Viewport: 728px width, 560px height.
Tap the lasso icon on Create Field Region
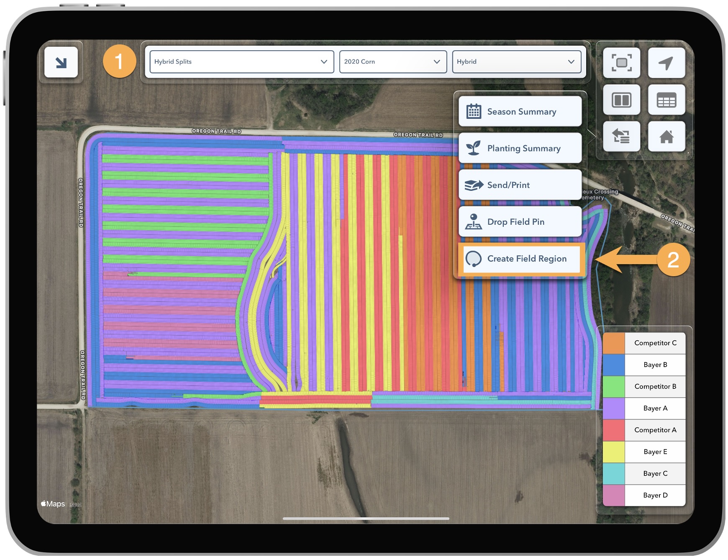(474, 259)
